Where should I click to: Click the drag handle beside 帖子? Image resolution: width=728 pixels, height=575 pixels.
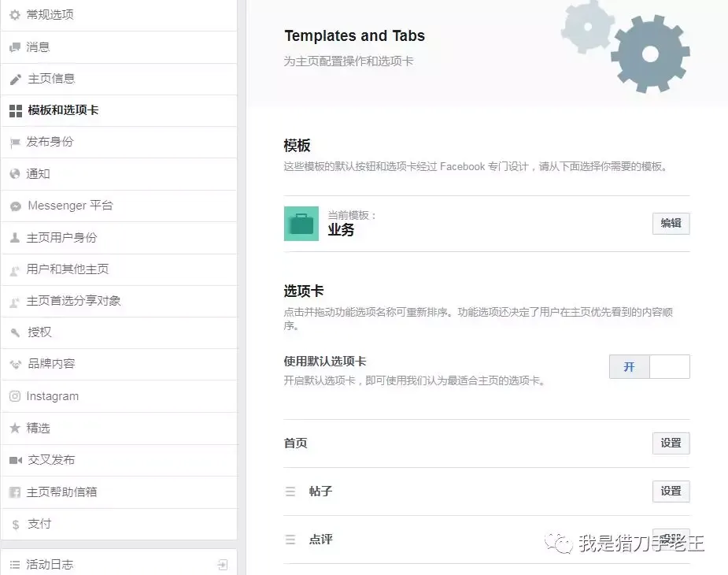[290, 492]
